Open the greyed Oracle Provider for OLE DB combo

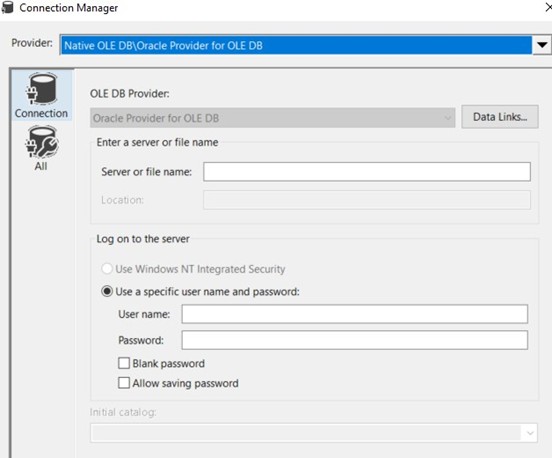(x=272, y=118)
